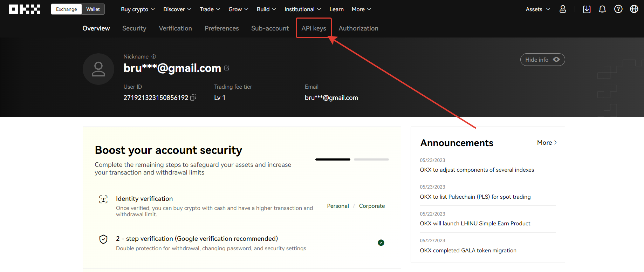This screenshot has width=644, height=272.
Task: Click the green completed checkmark
Action: pyautogui.click(x=381, y=243)
